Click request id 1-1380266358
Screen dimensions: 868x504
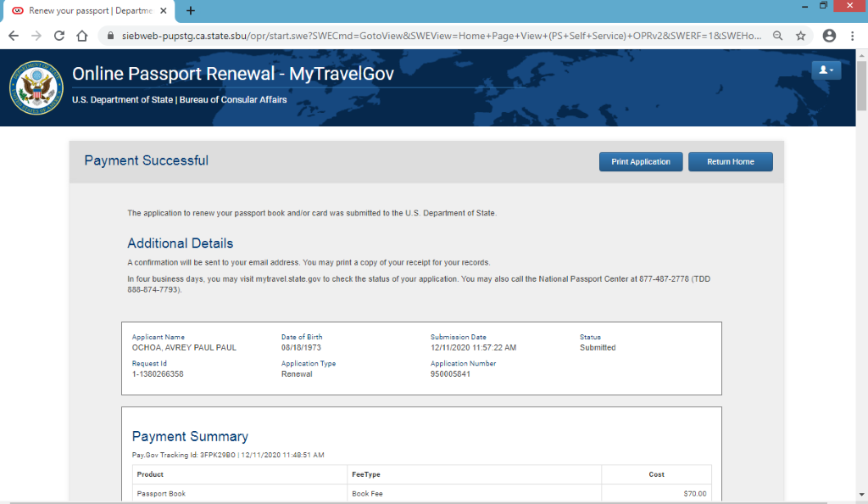tap(158, 374)
